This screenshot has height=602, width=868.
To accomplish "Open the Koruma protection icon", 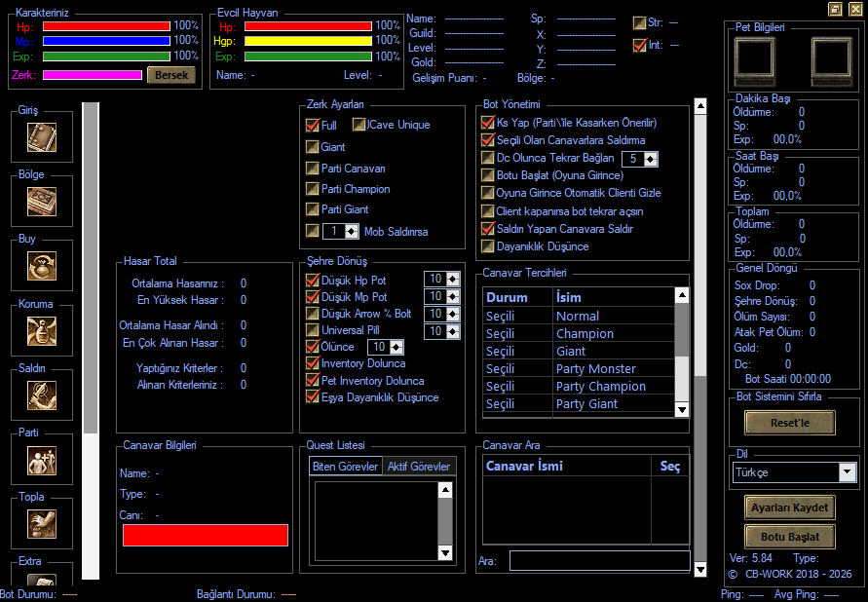I will tap(42, 331).
